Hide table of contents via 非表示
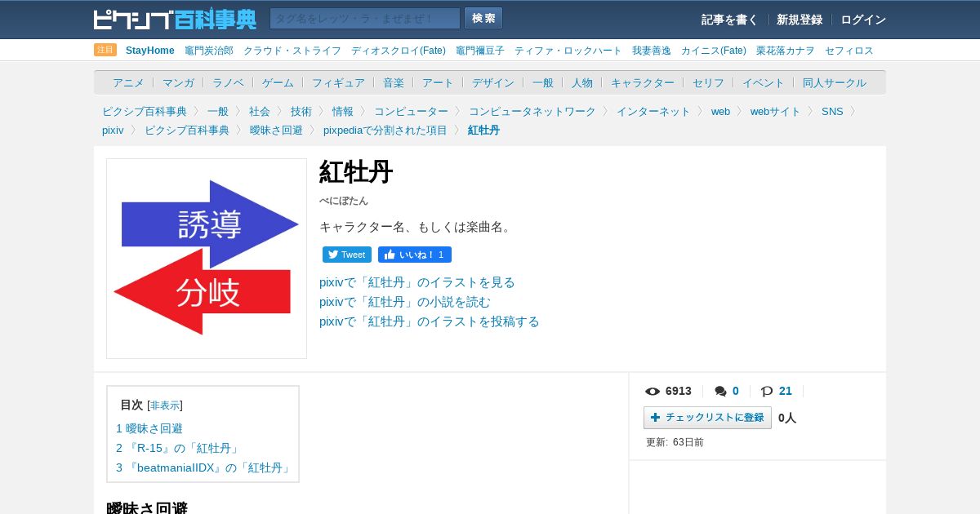The image size is (980, 514). [x=165, y=405]
